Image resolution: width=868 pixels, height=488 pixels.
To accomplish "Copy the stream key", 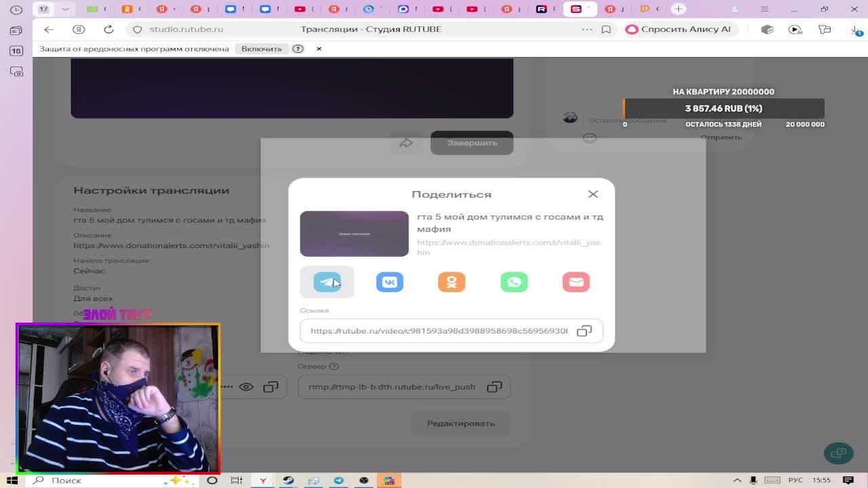I will pos(271,387).
